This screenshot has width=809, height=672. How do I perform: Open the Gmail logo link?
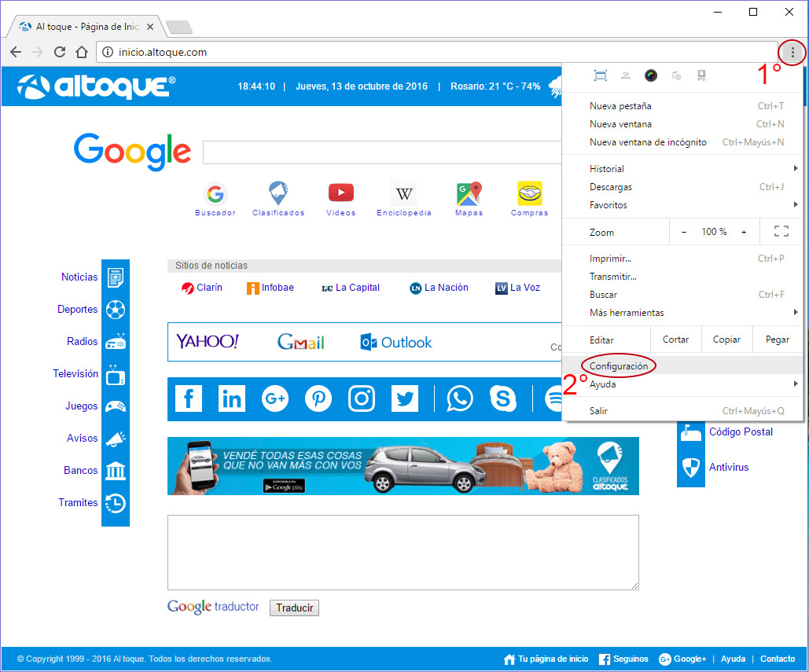(x=301, y=341)
